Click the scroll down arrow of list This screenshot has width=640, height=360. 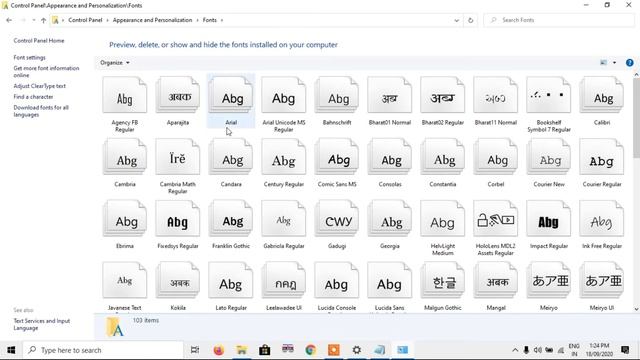pyautogui.click(x=636, y=309)
